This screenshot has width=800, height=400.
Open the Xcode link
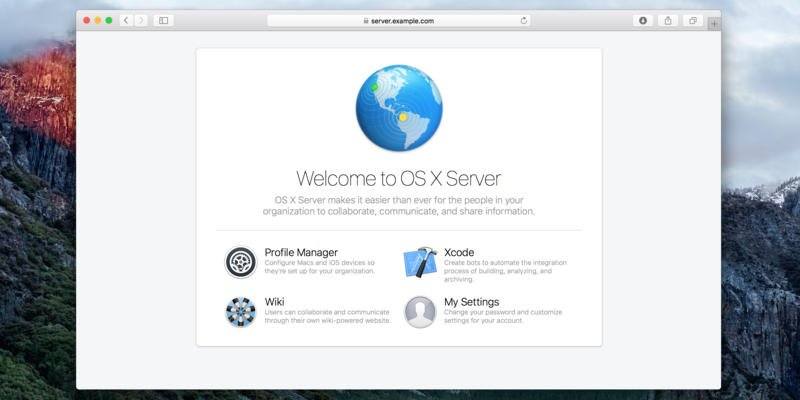(459, 253)
